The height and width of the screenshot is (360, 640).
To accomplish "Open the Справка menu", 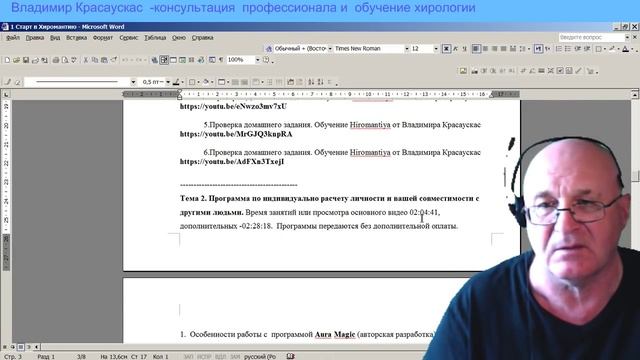I will (x=202, y=38).
